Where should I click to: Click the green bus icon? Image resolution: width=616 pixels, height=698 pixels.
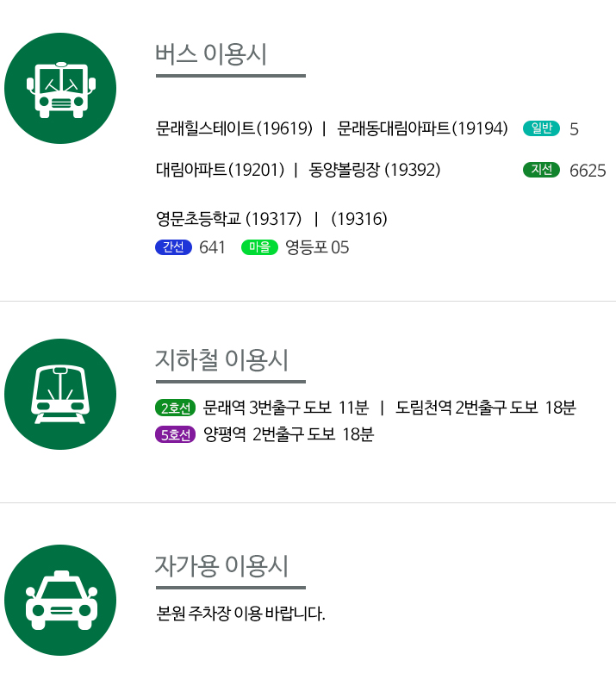pyautogui.click(x=60, y=88)
